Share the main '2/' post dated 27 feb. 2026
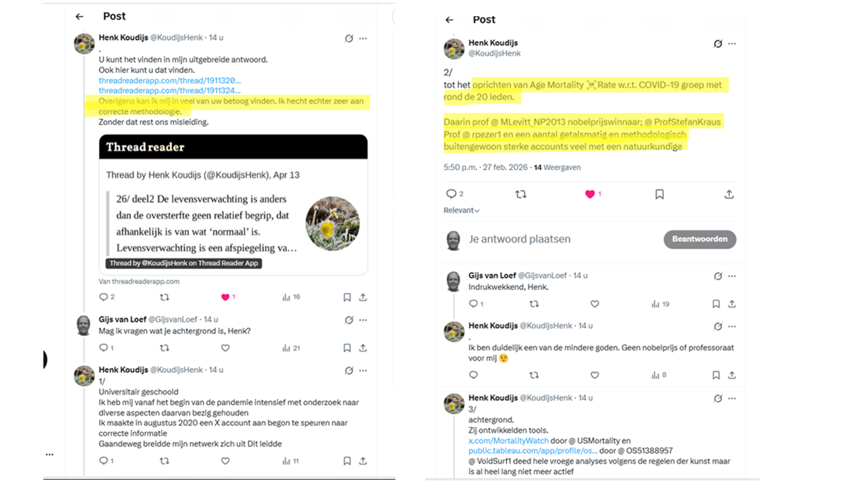 (x=729, y=194)
